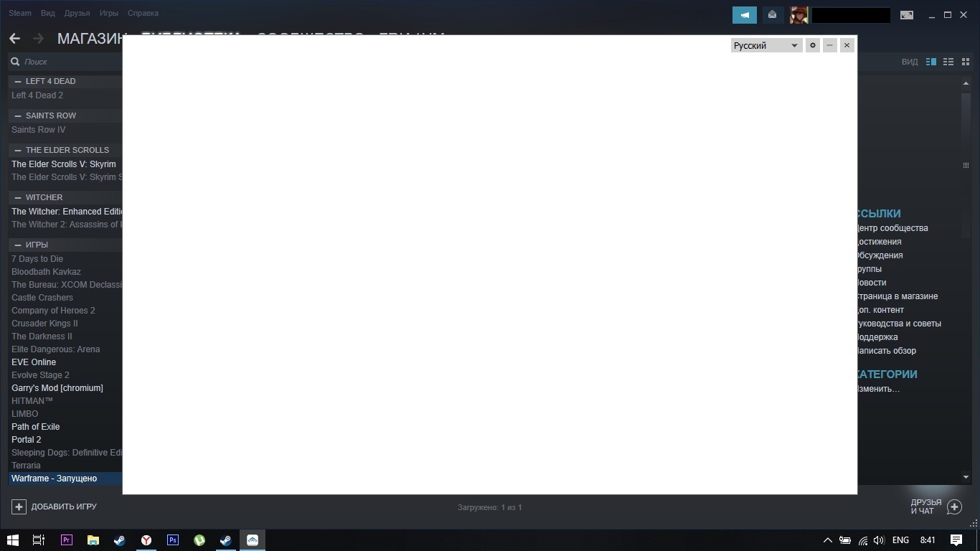The width and height of the screenshot is (980, 551).
Task: Select list view icon in library
Action: click(948, 62)
